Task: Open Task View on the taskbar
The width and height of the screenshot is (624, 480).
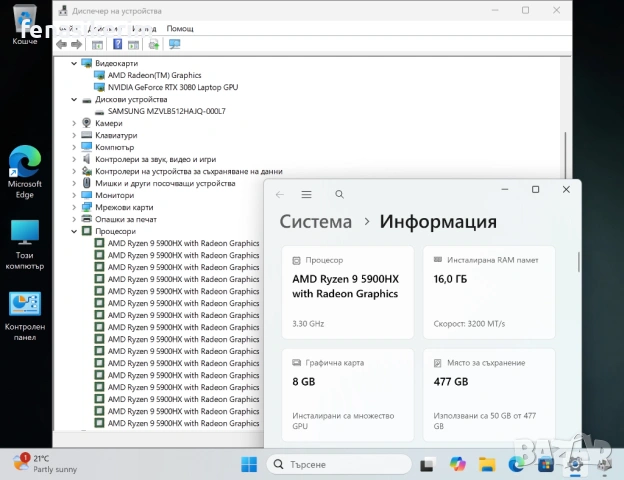Action: coord(427,464)
